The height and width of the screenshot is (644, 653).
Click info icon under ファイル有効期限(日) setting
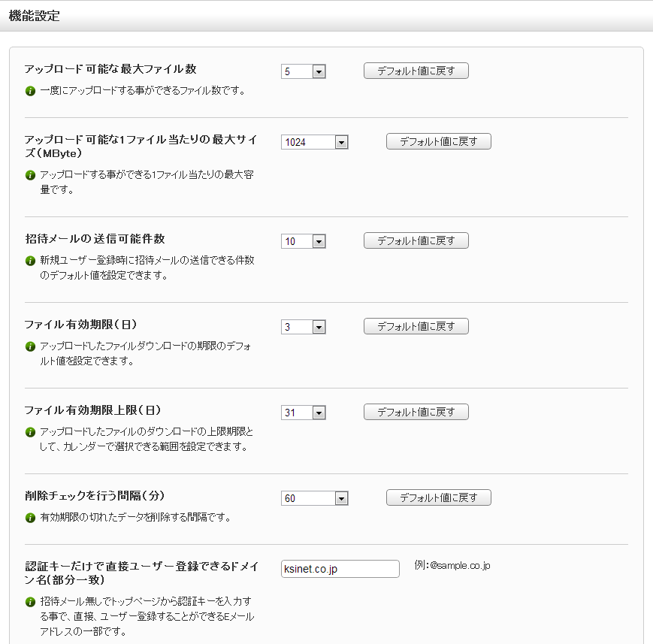[x=30, y=346]
